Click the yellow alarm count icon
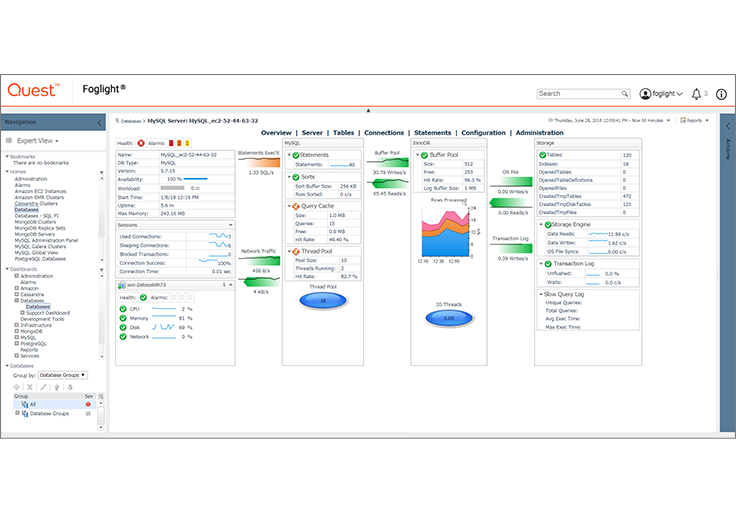The width and height of the screenshot is (736, 513). point(187,143)
